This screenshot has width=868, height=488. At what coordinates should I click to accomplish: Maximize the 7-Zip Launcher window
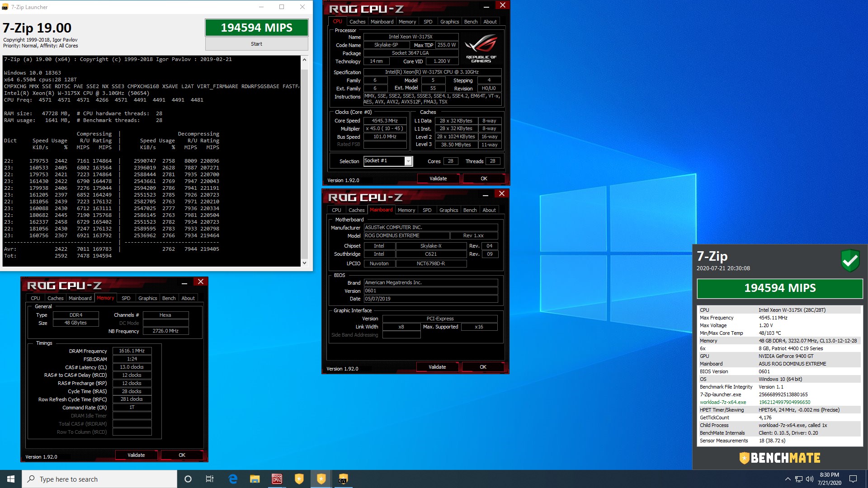(282, 7)
